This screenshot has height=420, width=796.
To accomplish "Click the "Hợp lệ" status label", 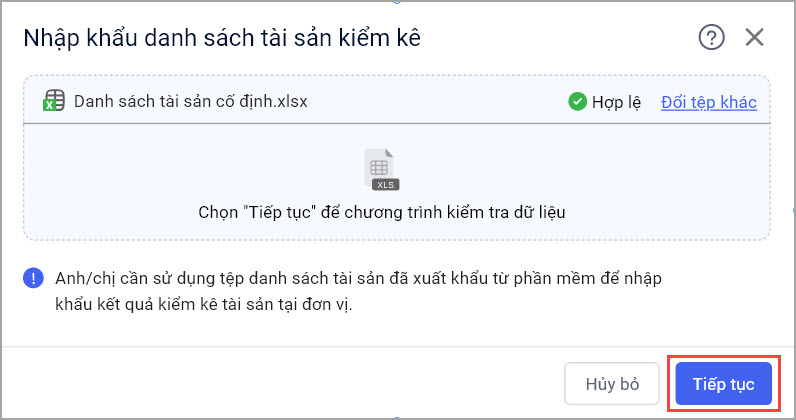I will [x=617, y=102].
